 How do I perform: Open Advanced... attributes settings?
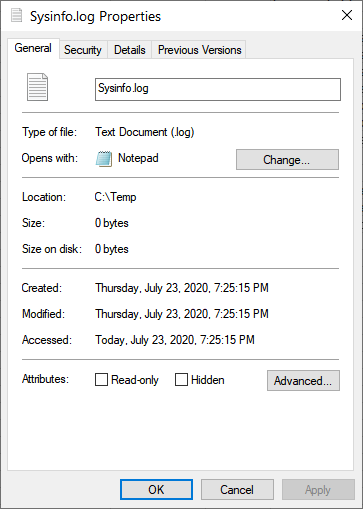[x=303, y=380]
